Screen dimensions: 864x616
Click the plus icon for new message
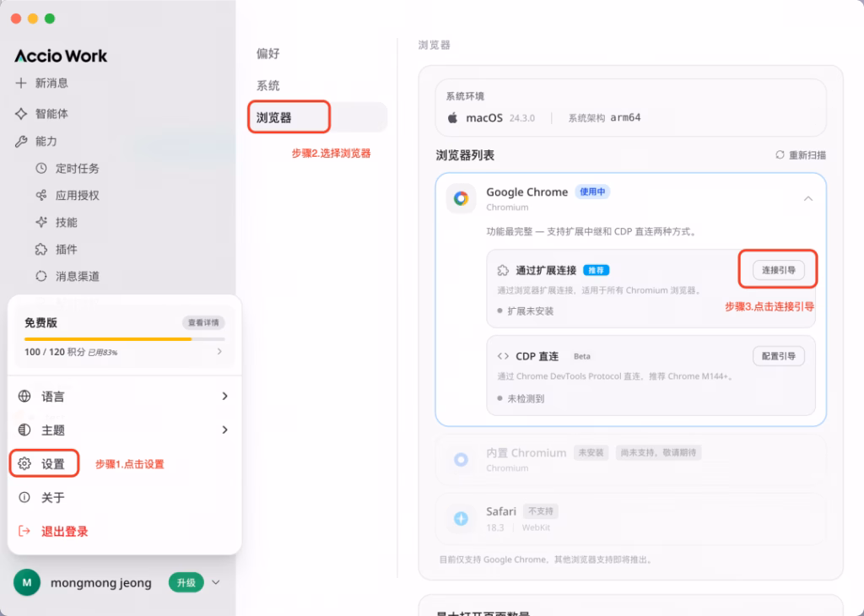pyautogui.click(x=21, y=84)
